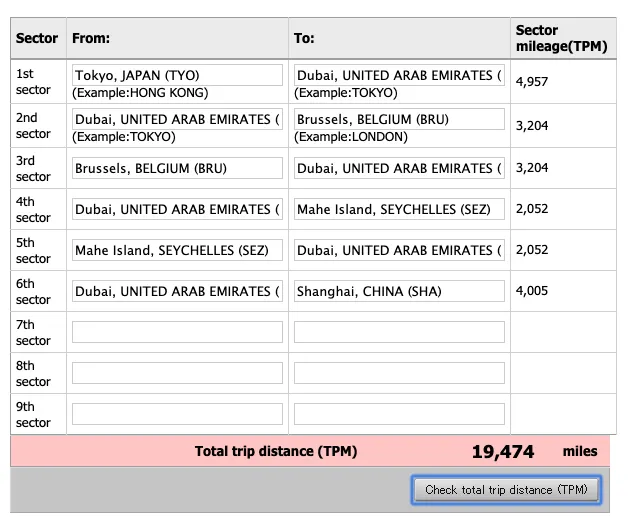Focus the 6th sector From field with Dubai
This screenshot has height=521, width=632.
[x=177, y=292]
